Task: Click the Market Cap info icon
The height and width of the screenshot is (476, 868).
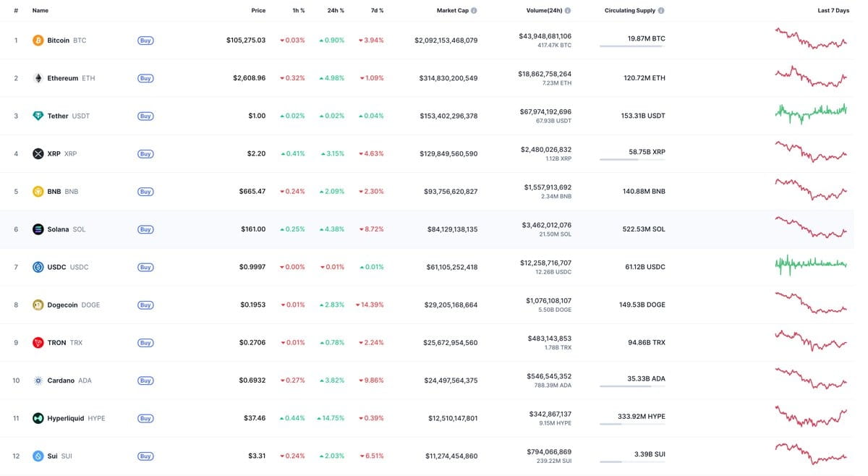Action: pyautogui.click(x=474, y=11)
